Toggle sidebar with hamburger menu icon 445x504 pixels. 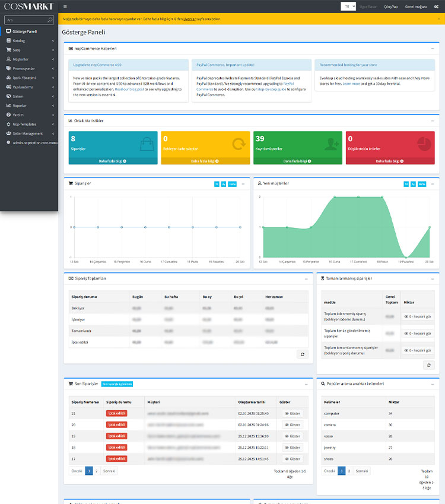coord(65,7)
